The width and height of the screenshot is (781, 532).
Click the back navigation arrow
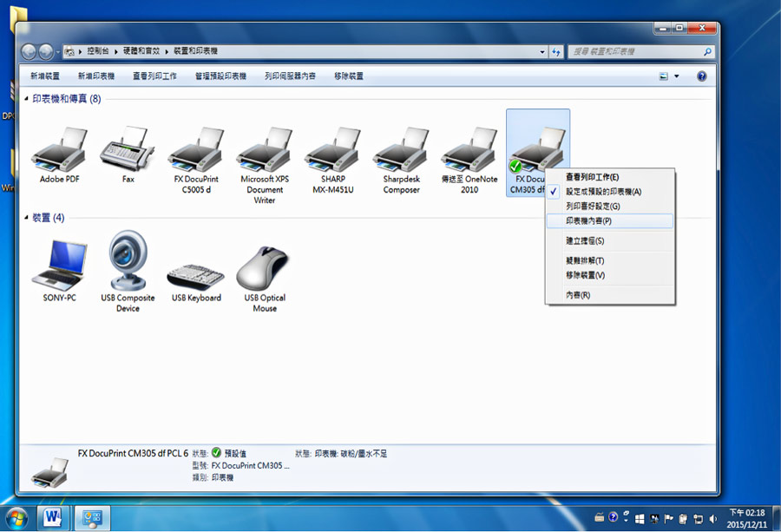click(x=29, y=51)
